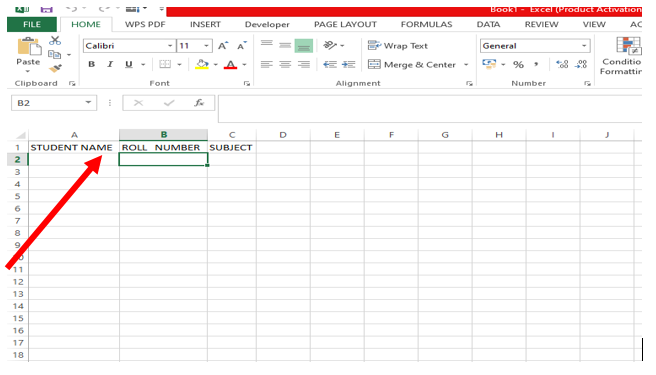Select the SUBJECT header cell
The height and width of the screenshot is (375, 656).
[232, 147]
